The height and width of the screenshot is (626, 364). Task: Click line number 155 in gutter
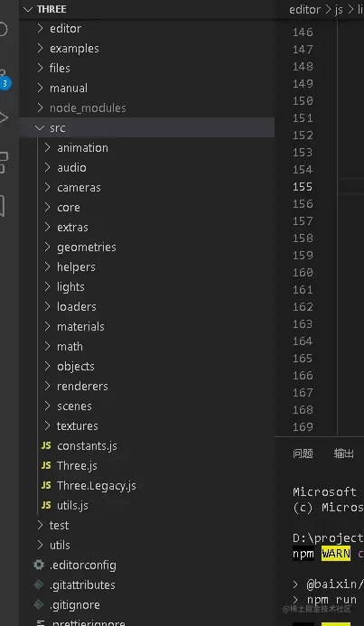[x=303, y=187]
